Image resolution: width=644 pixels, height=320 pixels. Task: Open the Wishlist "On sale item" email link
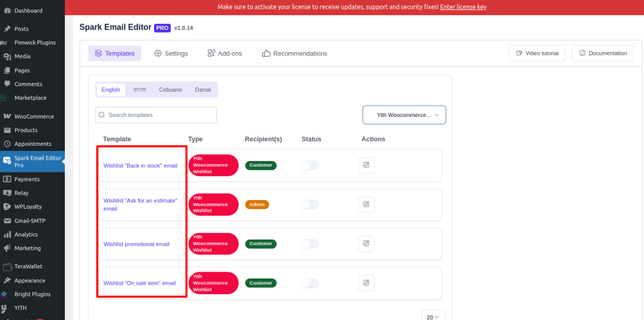[x=140, y=283]
